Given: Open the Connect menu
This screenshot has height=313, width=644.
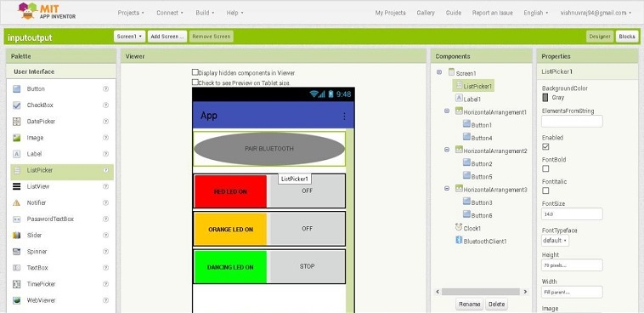Looking at the screenshot, I should (x=170, y=13).
